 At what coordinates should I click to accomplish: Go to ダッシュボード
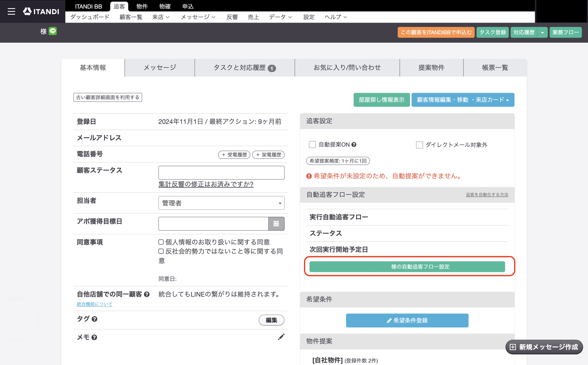click(90, 17)
